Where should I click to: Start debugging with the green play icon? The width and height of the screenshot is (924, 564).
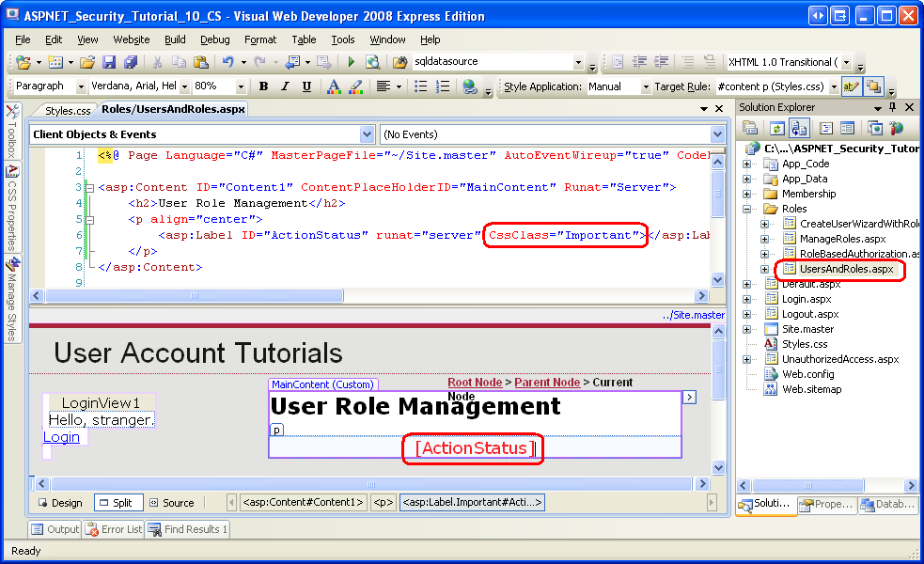pyautogui.click(x=352, y=62)
